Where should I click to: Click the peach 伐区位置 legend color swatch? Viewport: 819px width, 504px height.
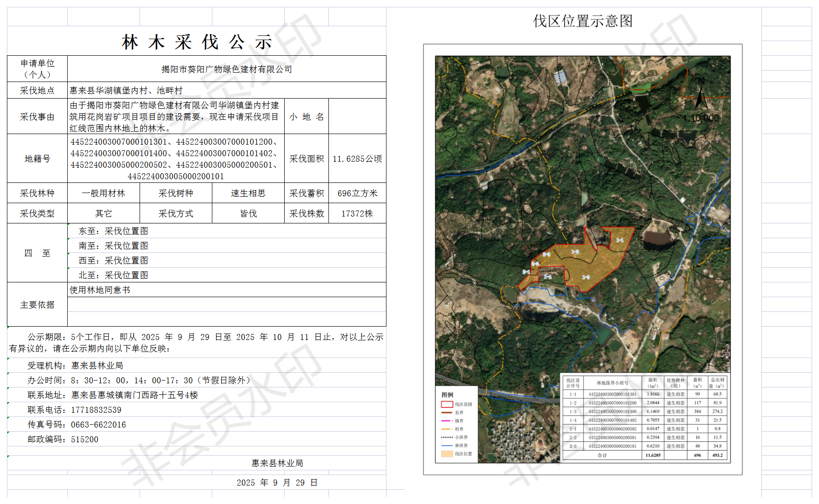pos(447,454)
